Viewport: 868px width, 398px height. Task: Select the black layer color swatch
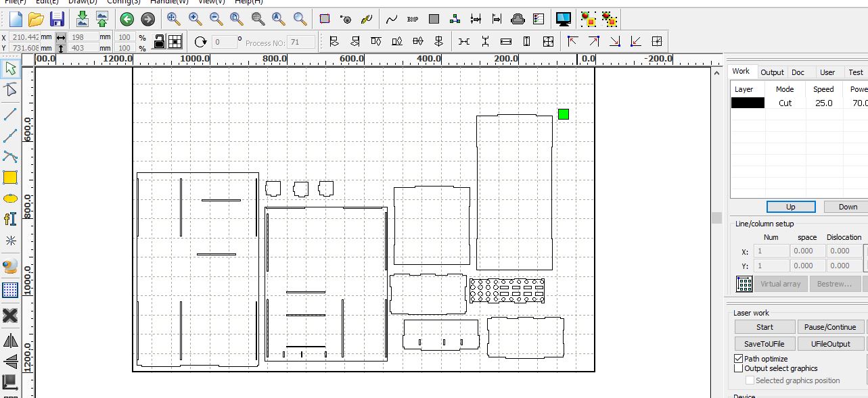pyautogui.click(x=748, y=103)
